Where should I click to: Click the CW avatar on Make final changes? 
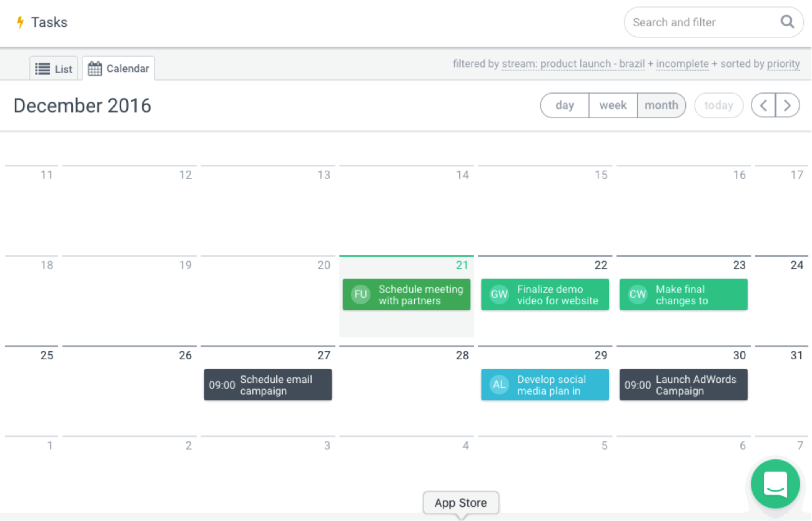[638, 295]
